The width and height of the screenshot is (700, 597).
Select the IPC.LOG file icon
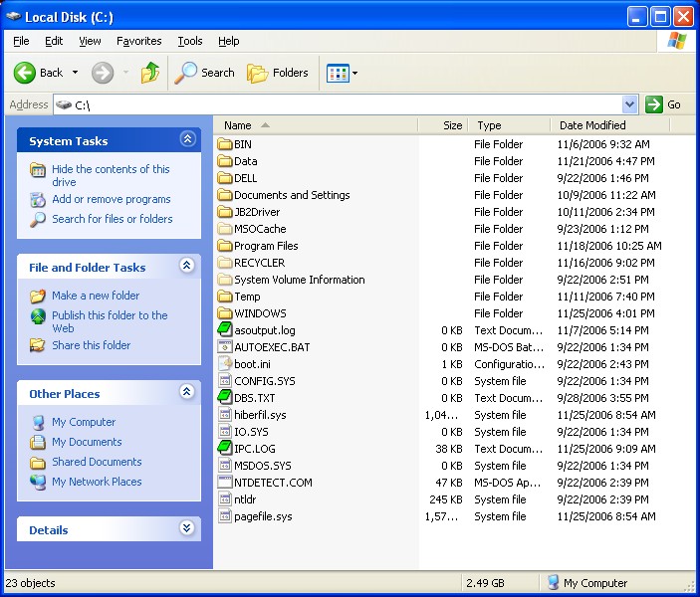[x=225, y=449]
